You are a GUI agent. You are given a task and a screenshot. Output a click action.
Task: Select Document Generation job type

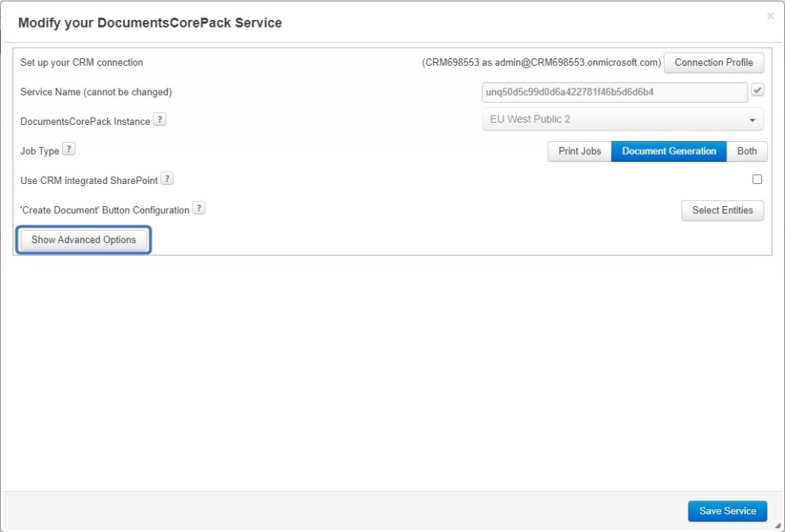(668, 151)
